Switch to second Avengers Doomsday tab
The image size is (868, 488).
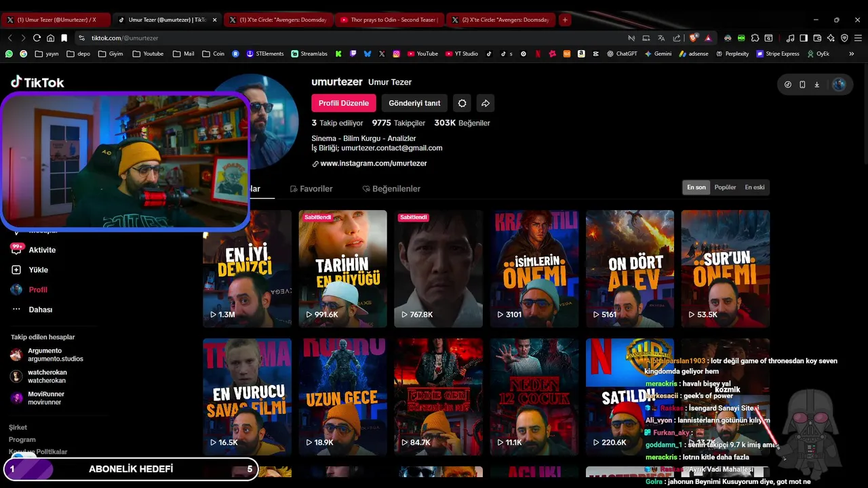pos(500,20)
